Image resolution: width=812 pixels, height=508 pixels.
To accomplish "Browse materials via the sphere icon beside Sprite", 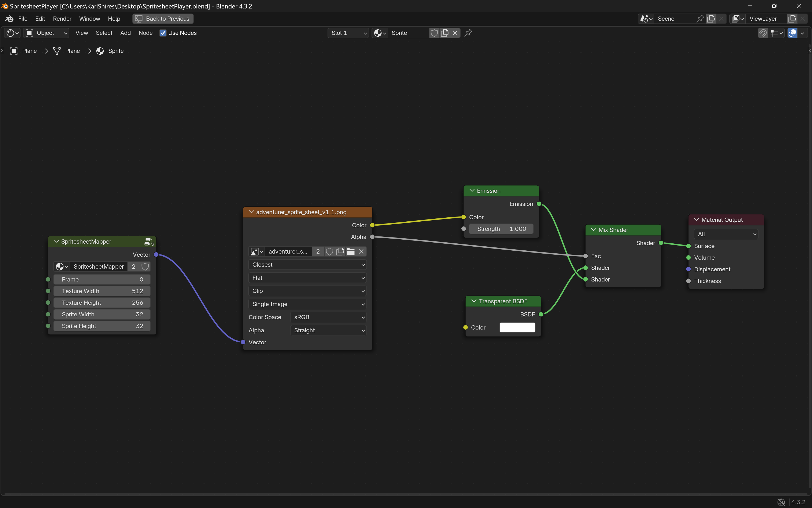I will point(380,33).
